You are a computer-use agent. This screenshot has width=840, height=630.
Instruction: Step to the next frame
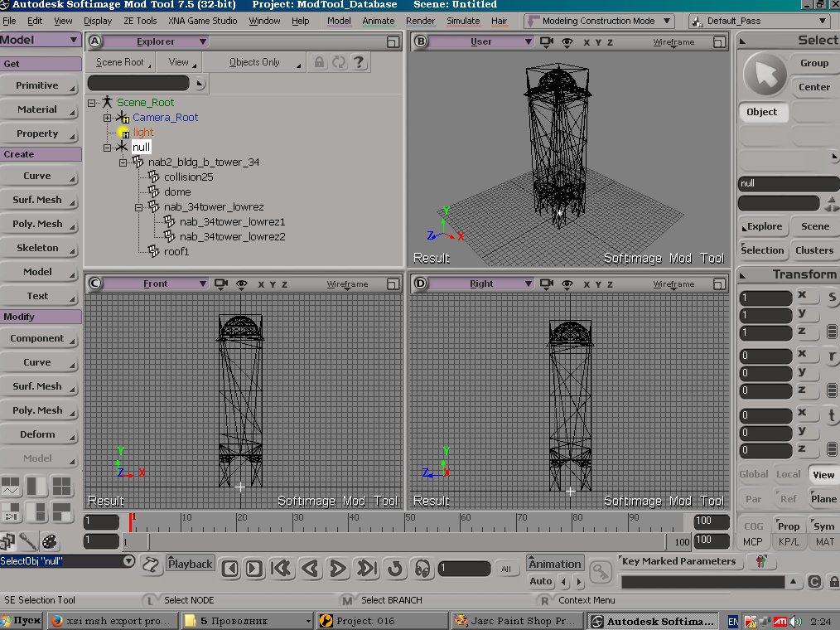point(254,569)
